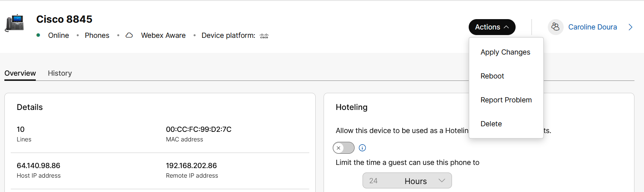Toggle the Hoteling host switch
Screen dimensions: 644x192
[344, 148]
